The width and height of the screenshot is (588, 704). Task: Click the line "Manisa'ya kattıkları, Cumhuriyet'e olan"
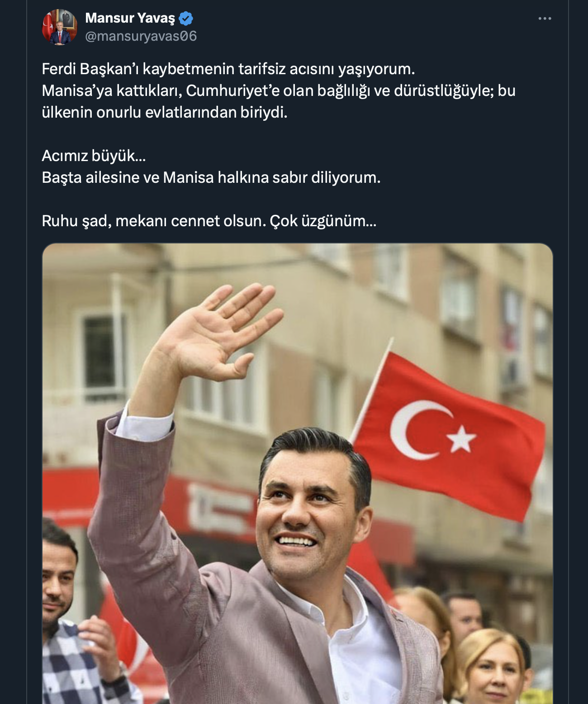pyautogui.click(x=279, y=91)
